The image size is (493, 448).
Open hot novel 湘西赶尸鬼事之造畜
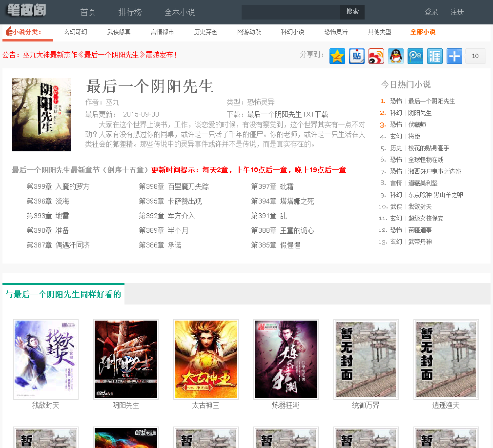[434, 171]
